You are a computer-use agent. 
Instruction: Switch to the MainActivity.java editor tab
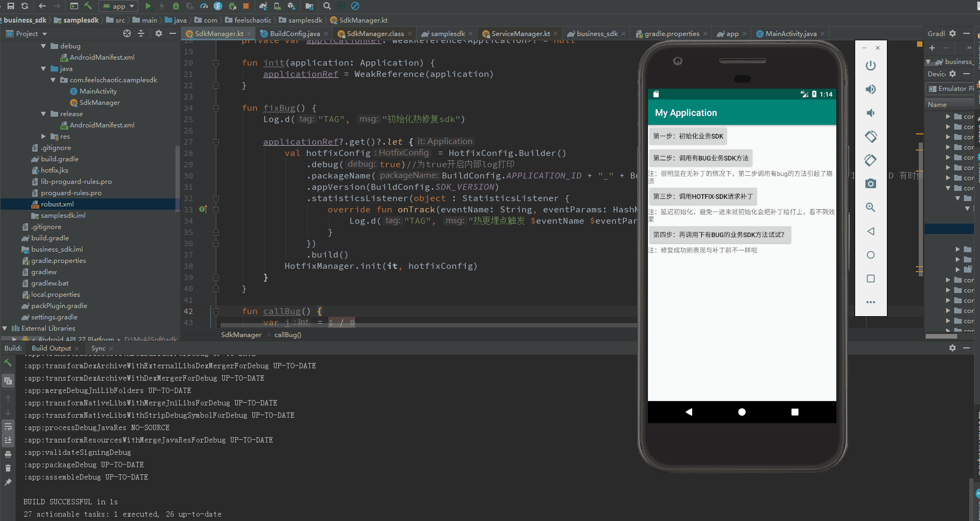tap(790, 33)
